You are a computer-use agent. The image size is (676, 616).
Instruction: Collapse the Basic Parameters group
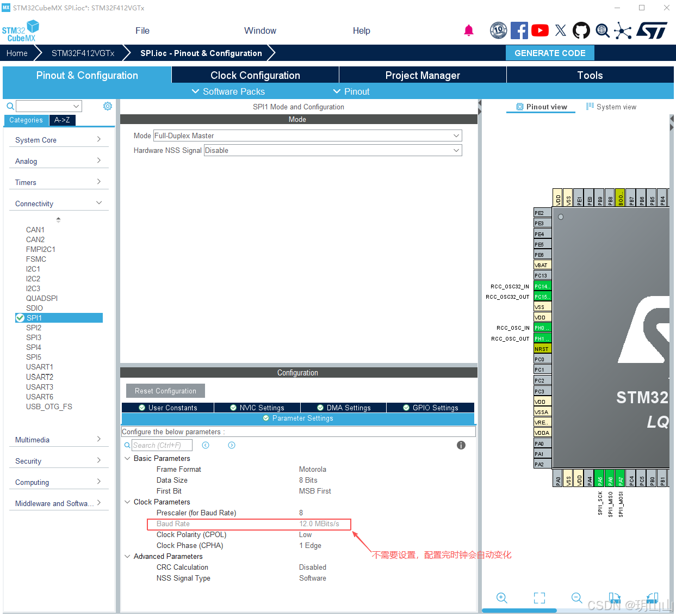tap(127, 458)
